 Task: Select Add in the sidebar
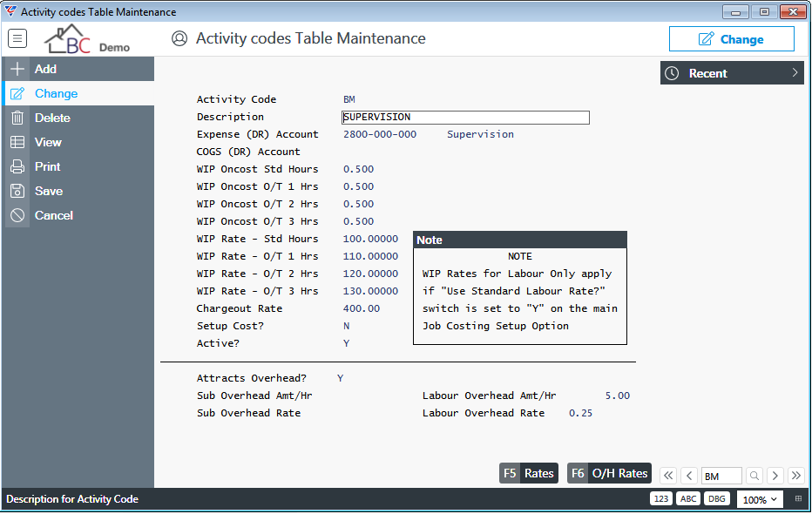pos(79,69)
